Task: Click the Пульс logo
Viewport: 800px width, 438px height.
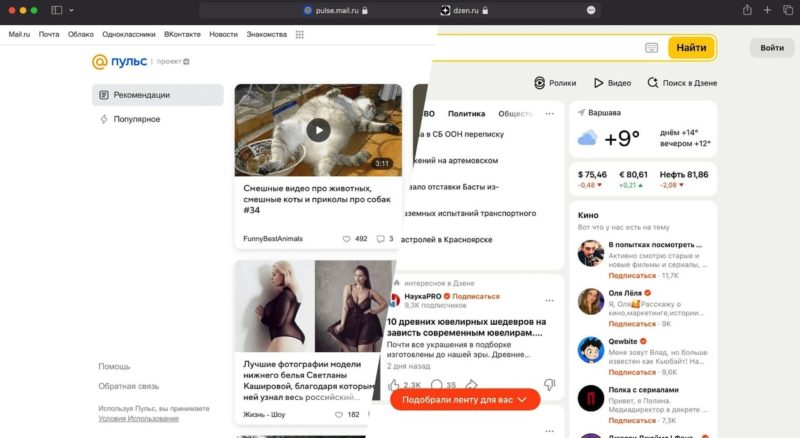Action: pyautogui.click(x=119, y=61)
